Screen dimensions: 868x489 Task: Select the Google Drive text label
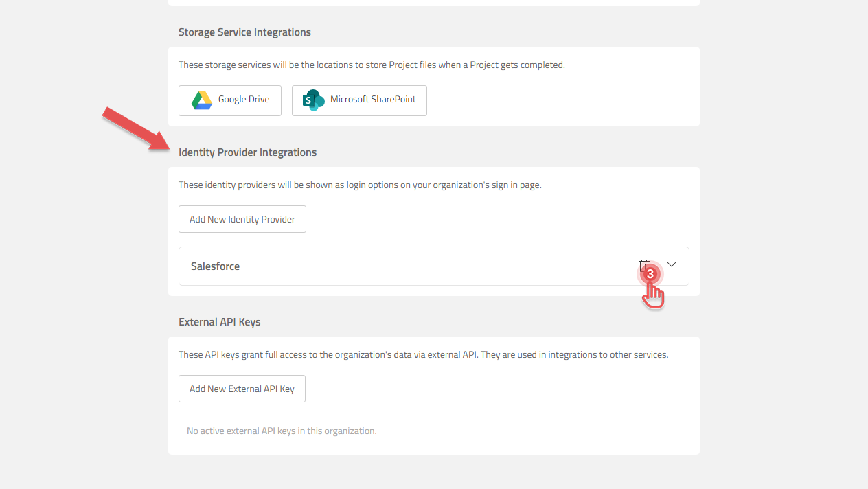pos(244,100)
